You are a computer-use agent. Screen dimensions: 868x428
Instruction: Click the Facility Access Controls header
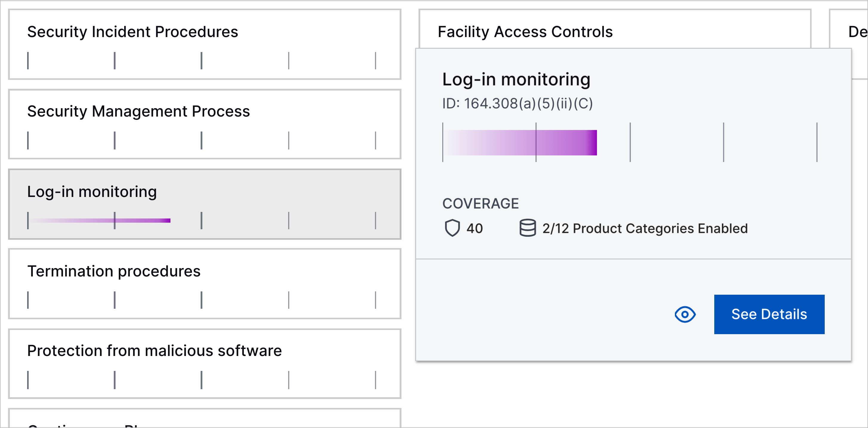pyautogui.click(x=525, y=32)
